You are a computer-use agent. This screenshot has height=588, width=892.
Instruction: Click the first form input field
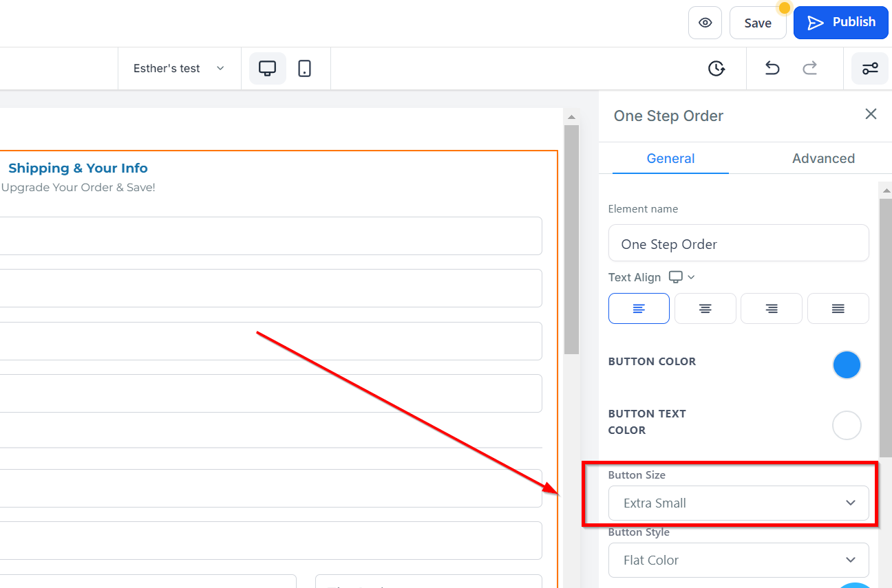click(270, 236)
